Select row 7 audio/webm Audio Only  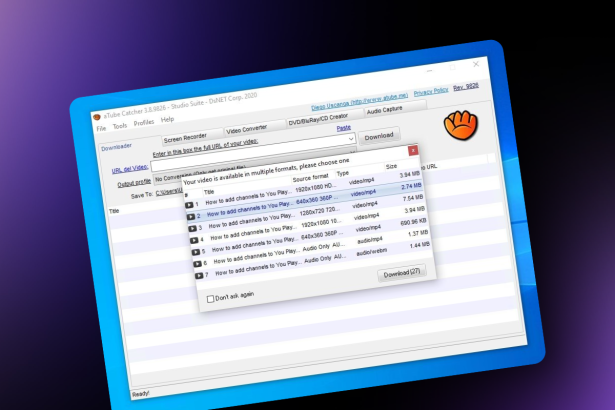(x=313, y=260)
